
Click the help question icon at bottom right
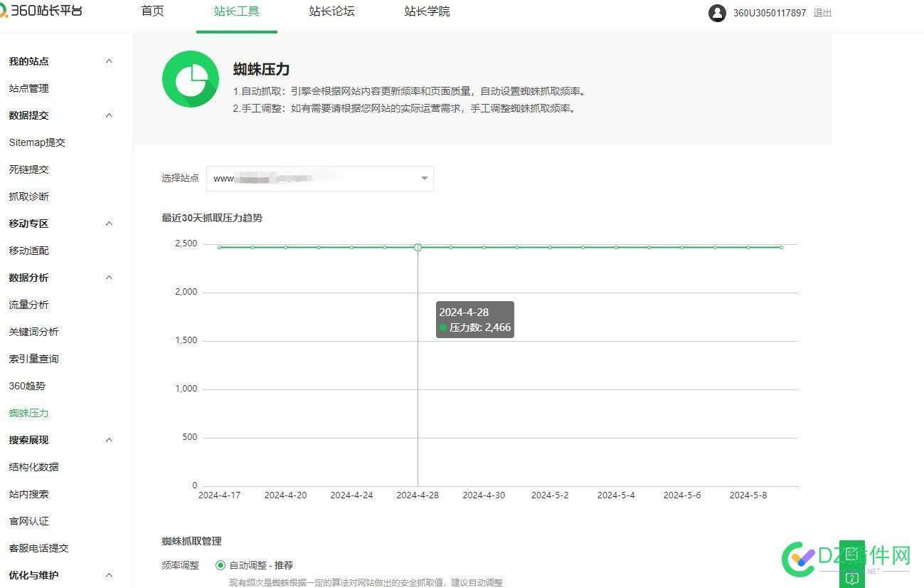click(x=852, y=578)
